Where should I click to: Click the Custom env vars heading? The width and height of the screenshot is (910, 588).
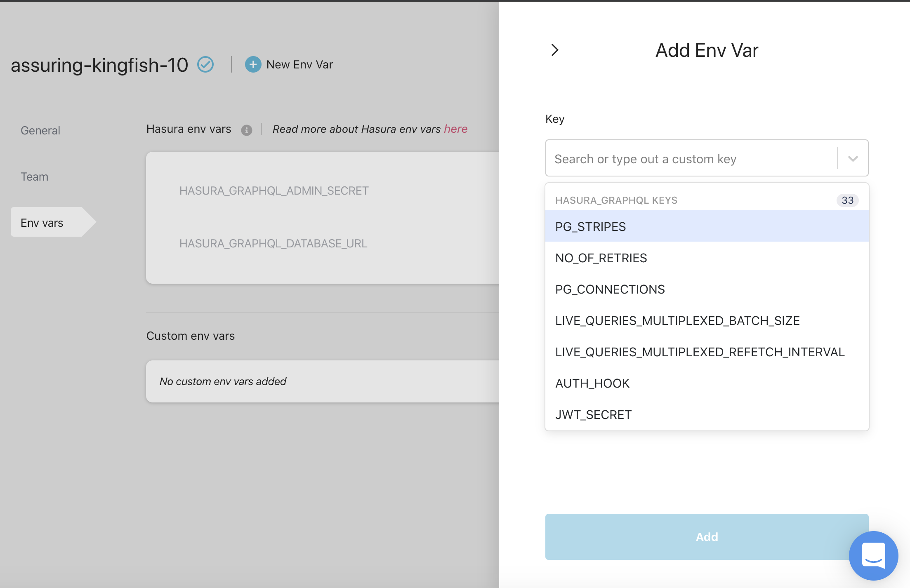point(191,336)
